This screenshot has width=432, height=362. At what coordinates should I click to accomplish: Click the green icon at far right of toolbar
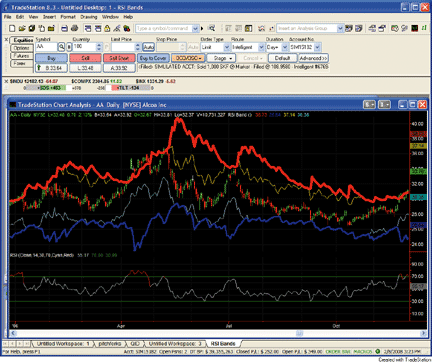pos(424,29)
